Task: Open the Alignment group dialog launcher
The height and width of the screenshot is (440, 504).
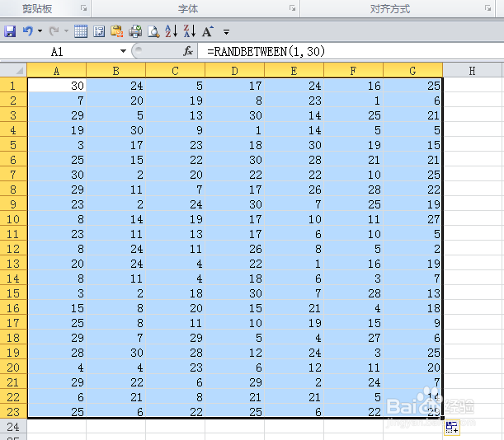Action: tap(488, 8)
